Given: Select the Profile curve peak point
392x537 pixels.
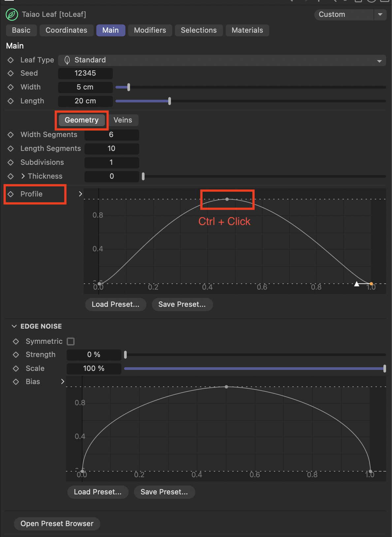Looking at the screenshot, I should pyautogui.click(x=227, y=199).
